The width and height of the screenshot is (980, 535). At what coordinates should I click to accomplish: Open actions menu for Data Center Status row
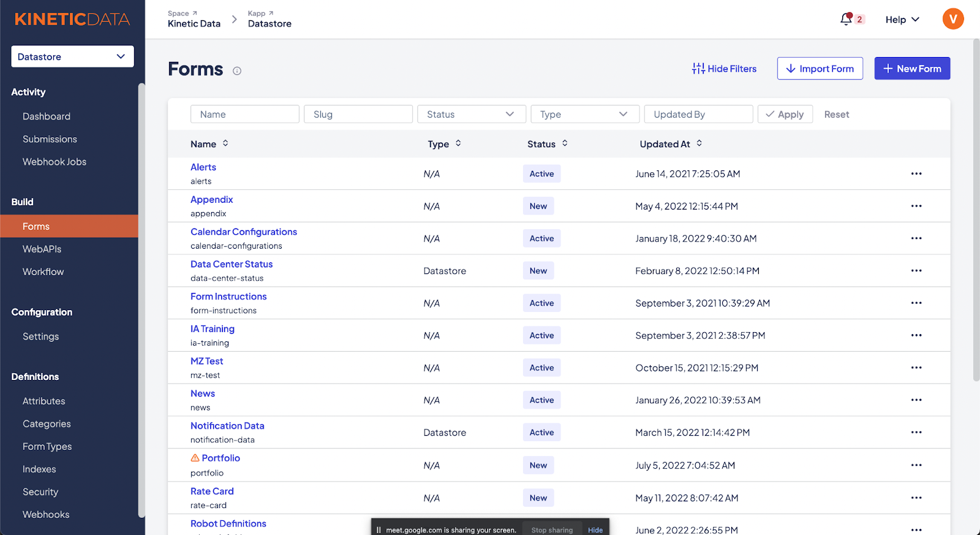click(x=916, y=271)
